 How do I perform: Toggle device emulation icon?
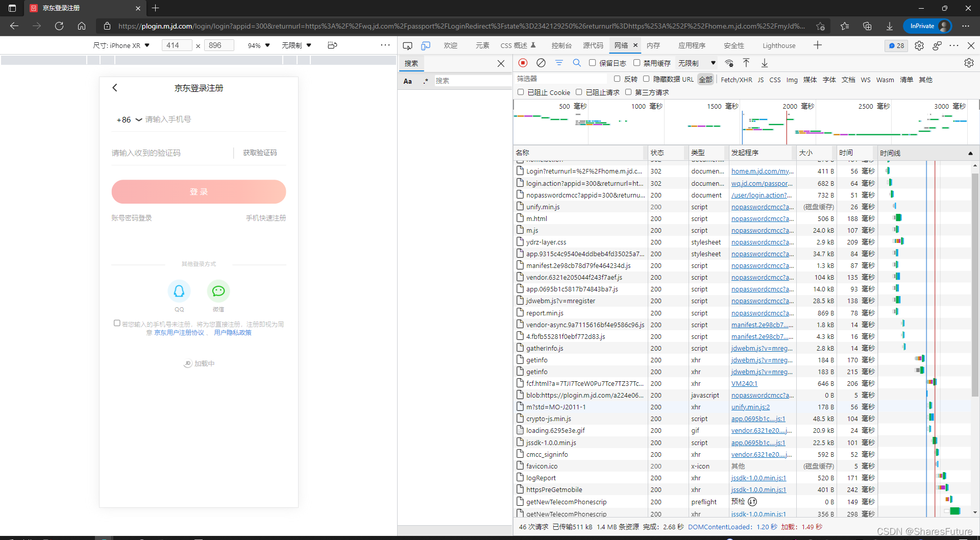point(426,45)
